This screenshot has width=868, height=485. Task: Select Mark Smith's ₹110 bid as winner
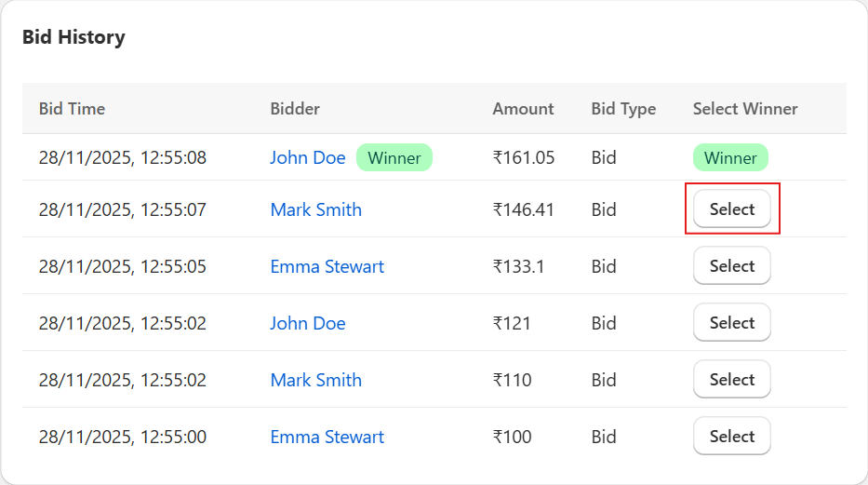click(731, 380)
